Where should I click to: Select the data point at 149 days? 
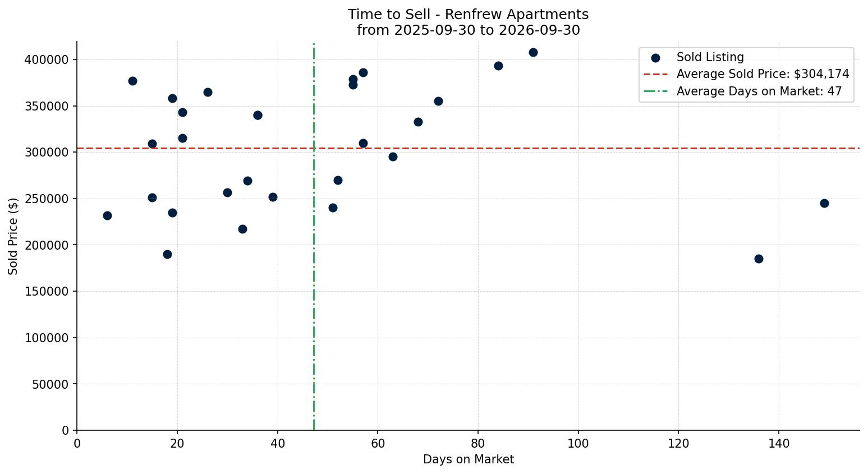pyautogui.click(x=824, y=203)
